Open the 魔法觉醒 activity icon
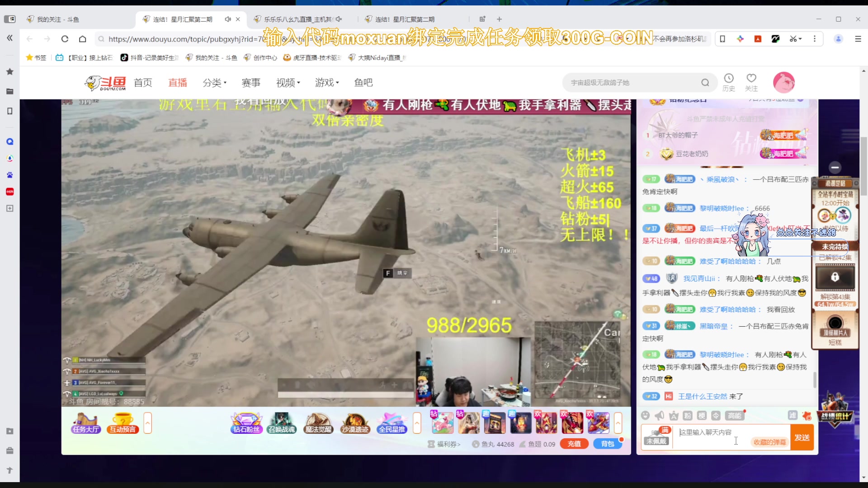The image size is (868, 488). click(x=318, y=423)
